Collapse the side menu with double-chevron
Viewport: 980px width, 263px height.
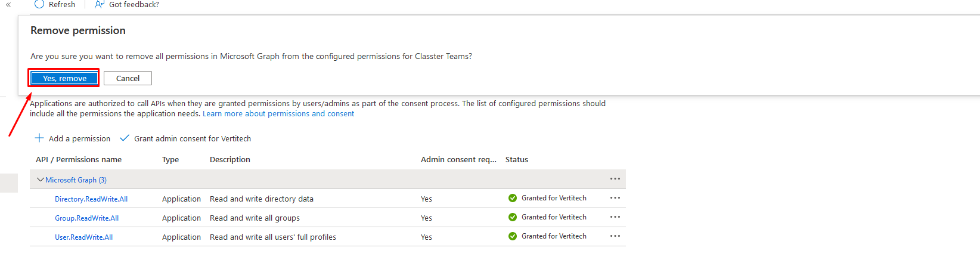(8, 5)
